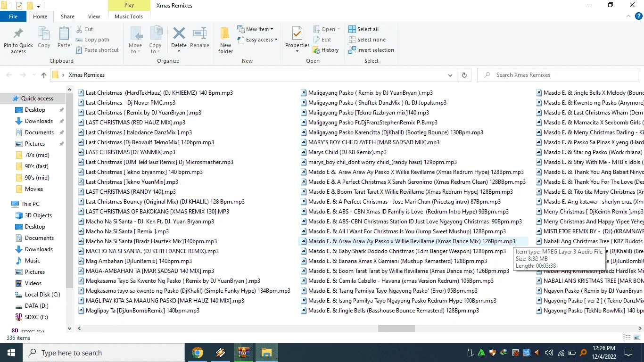Click the new folder icon in title bar
644x362 pixels.
click(30, 6)
